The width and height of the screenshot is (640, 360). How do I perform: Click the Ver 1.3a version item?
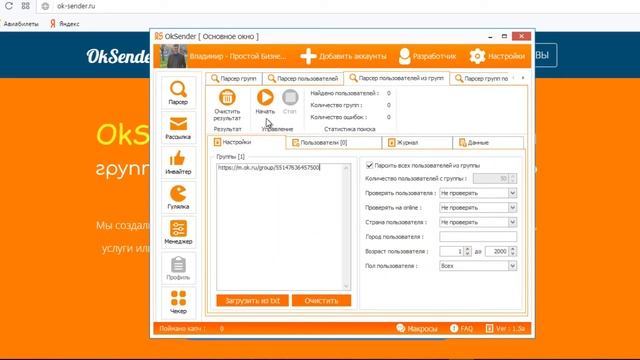pos(505,328)
